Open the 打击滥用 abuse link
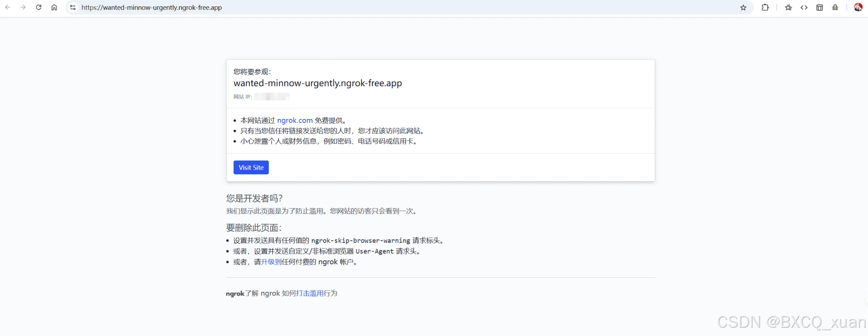Viewport: 868px width, 336px height. 310,293
